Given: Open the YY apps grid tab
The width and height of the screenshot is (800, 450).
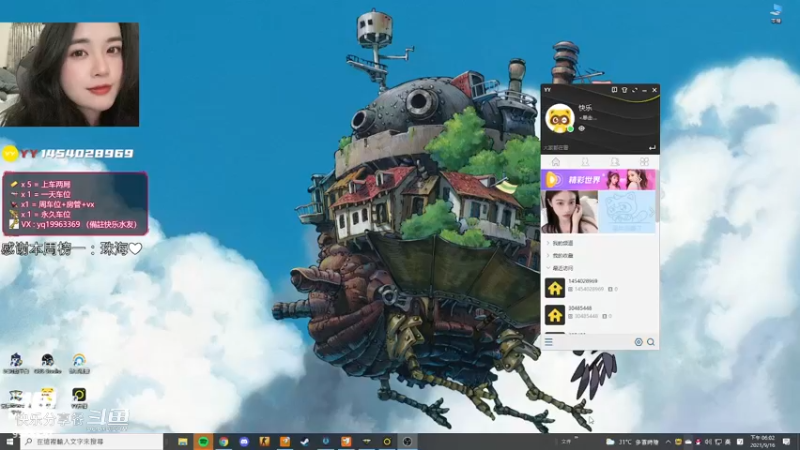Looking at the screenshot, I should pyautogui.click(x=644, y=162).
